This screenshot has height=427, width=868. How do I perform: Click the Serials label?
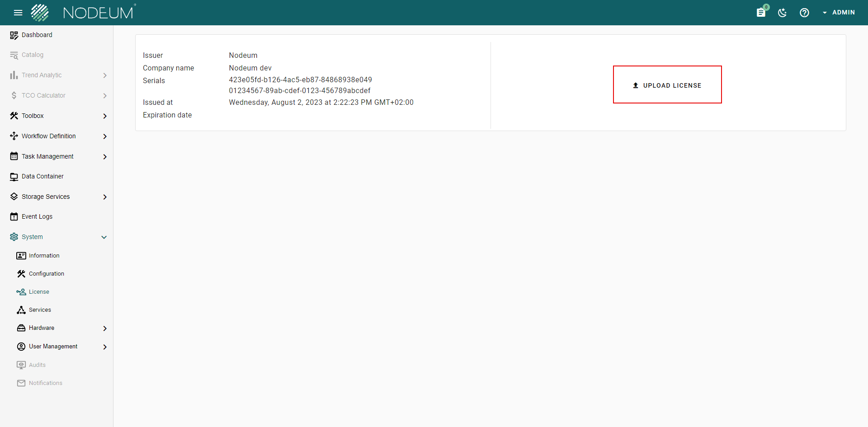(x=154, y=81)
